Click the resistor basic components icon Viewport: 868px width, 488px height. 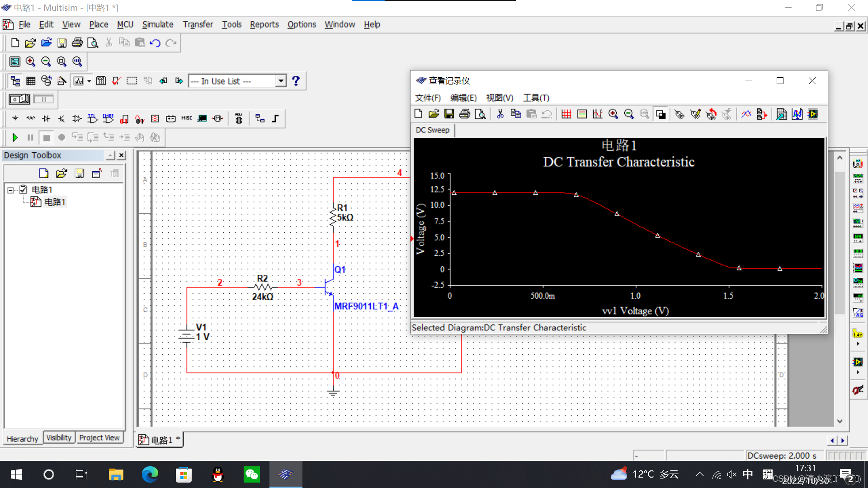(x=31, y=118)
